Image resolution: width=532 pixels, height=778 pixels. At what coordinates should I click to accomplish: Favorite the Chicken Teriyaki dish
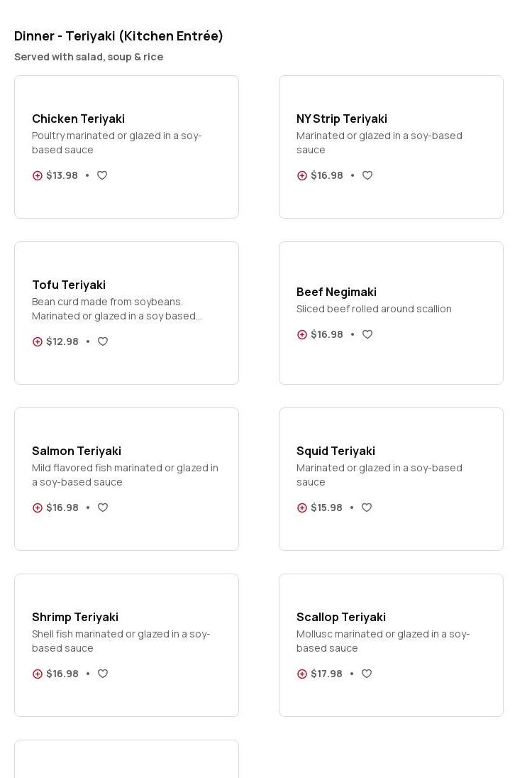click(x=102, y=175)
